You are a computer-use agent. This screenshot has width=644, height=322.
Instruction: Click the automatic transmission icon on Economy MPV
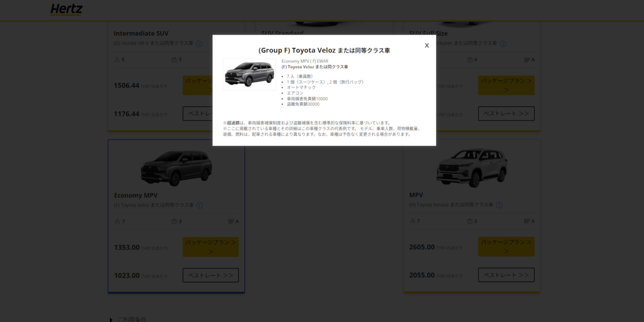pyautogui.click(x=230, y=221)
